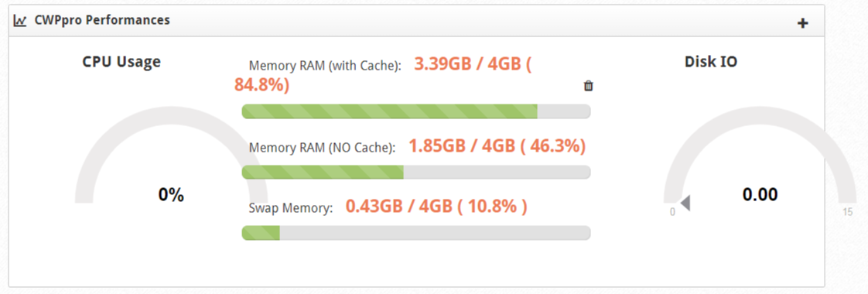The width and height of the screenshot is (868, 294).
Task: Click the Memory RAM NO Cache progress bar
Action: tap(416, 173)
